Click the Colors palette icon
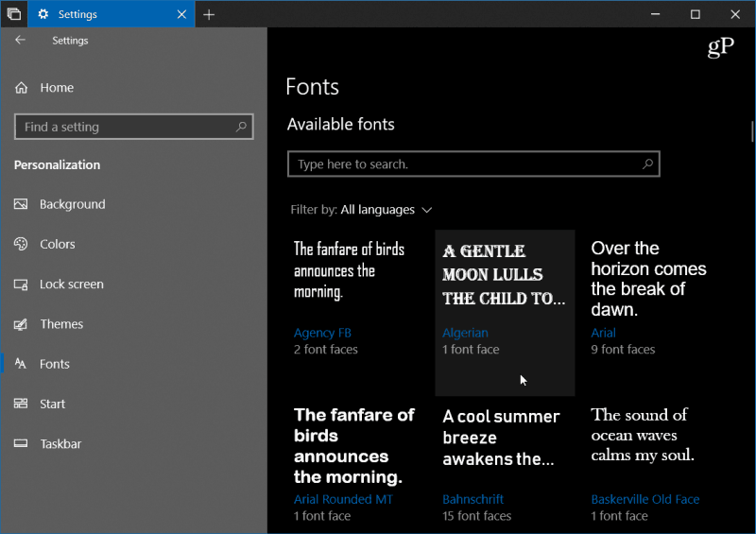The image size is (756, 534). (21, 244)
